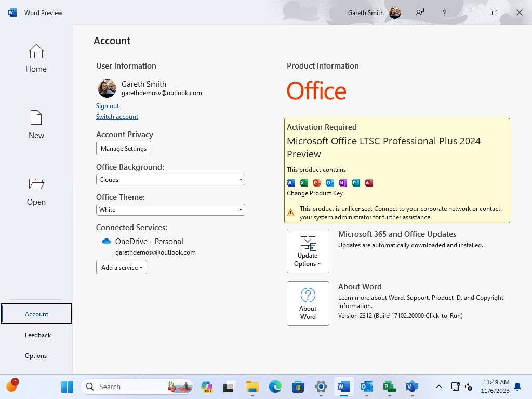Viewport: 532px width, 399px height.
Task: Click Gareth Smith's profile picture
Action: tap(107, 88)
